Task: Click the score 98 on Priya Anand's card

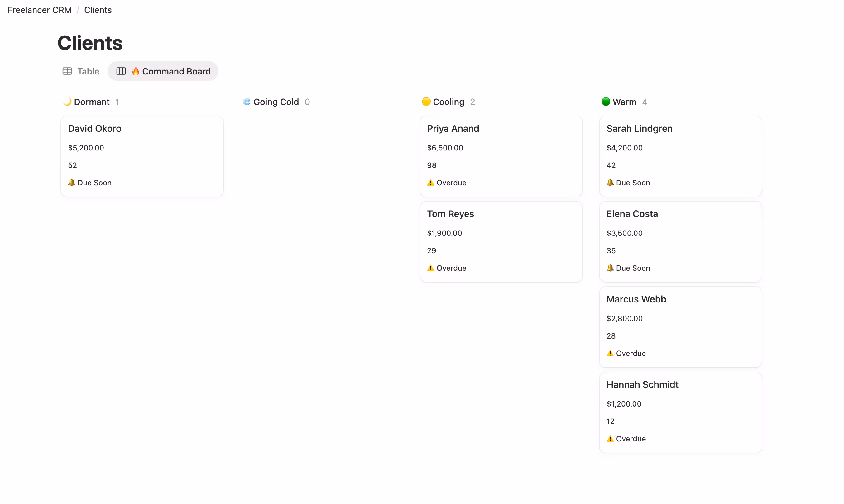Action: 432,165
